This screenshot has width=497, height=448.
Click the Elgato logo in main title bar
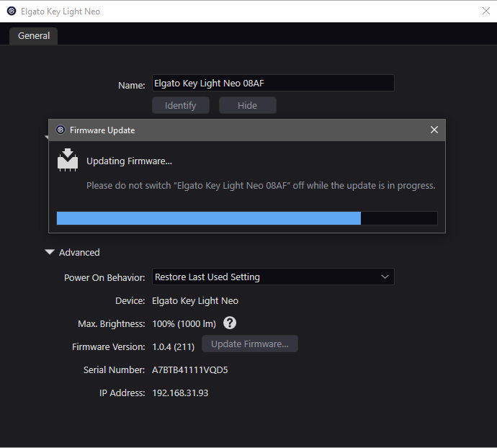point(12,11)
